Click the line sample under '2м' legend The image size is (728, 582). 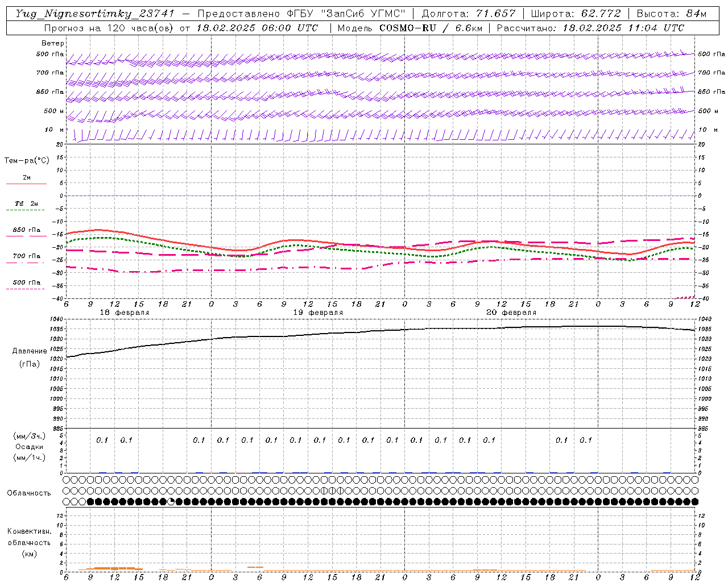(26, 184)
